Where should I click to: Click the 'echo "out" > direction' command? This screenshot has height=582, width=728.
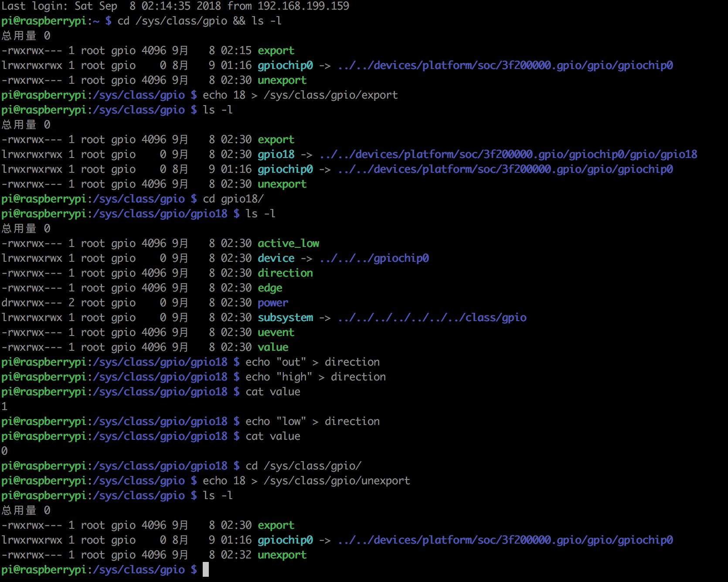point(313,362)
